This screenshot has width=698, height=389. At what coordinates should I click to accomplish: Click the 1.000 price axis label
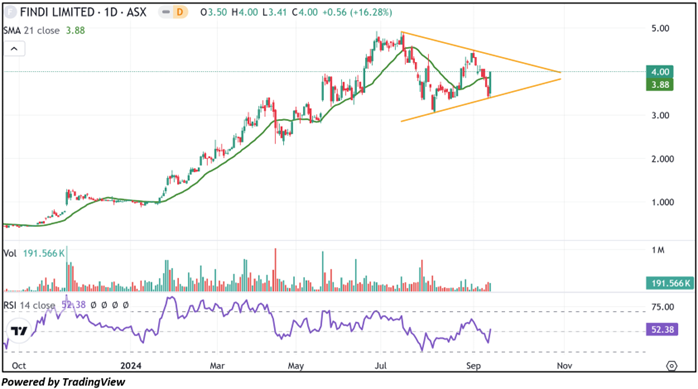click(663, 202)
